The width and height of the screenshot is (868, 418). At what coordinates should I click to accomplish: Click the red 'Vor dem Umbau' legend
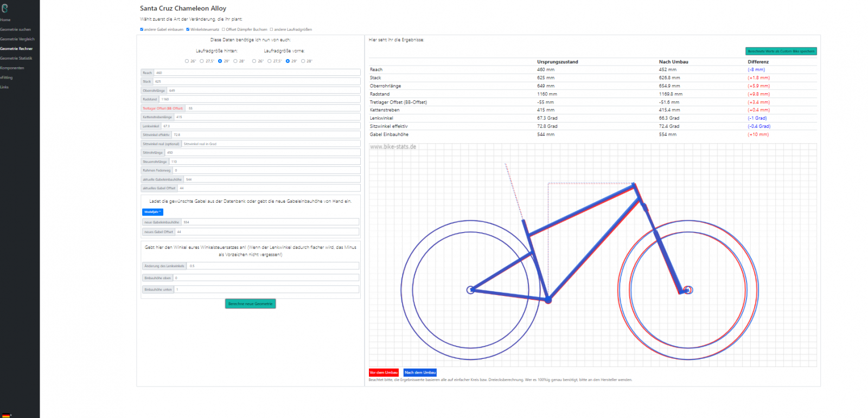coord(384,372)
